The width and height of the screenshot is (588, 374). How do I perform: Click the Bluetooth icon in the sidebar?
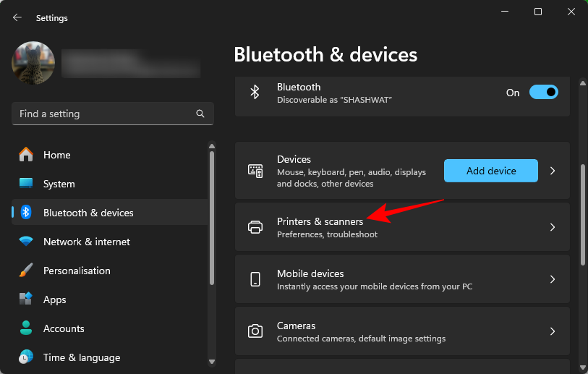[x=26, y=213]
